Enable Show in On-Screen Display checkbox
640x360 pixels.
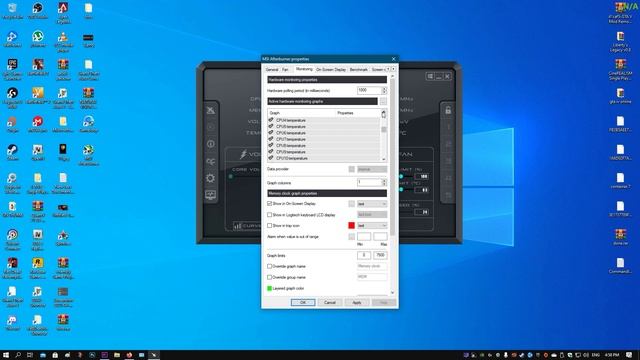click(269, 204)
